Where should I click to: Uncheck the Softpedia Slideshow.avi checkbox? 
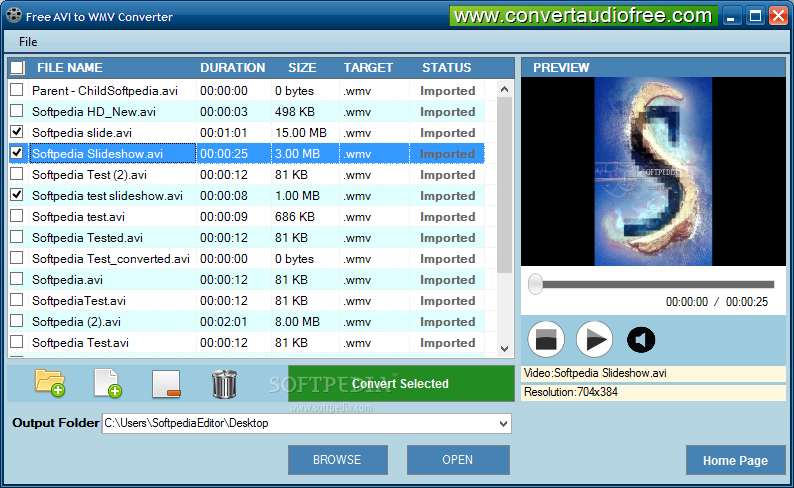(x=17, y=153)
